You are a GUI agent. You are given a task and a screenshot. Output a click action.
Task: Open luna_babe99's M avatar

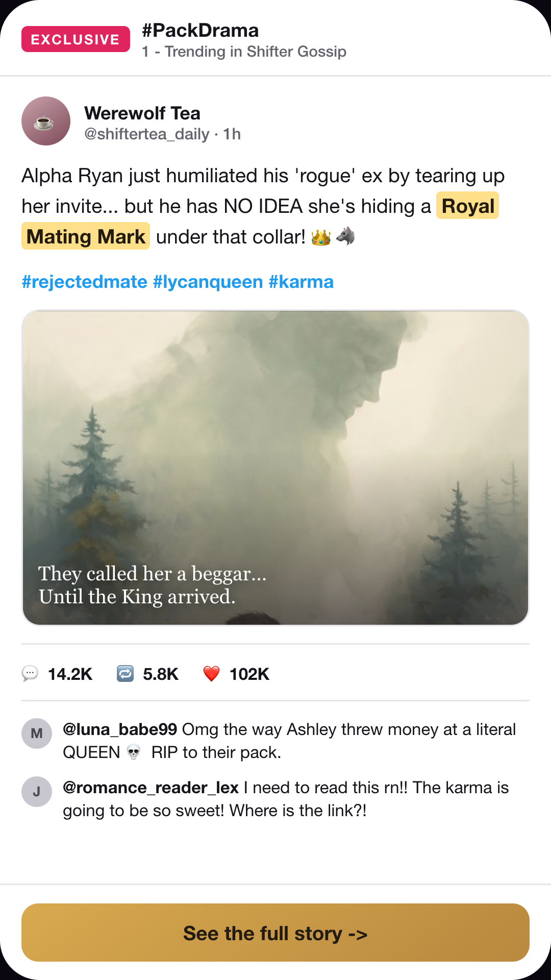tap(37, 733)
